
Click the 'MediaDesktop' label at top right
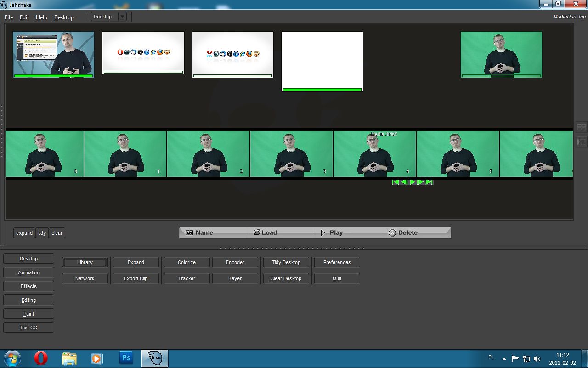[x=570, y=17]
